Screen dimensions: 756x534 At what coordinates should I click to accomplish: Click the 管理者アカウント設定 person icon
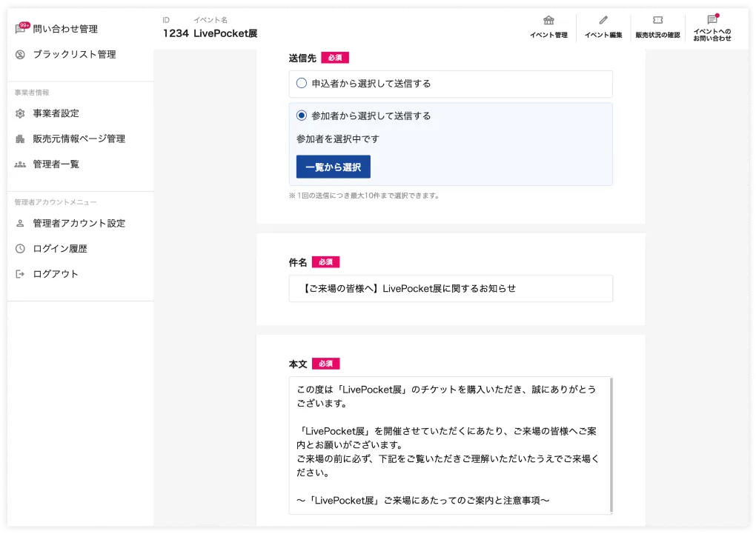click(21, 224)
